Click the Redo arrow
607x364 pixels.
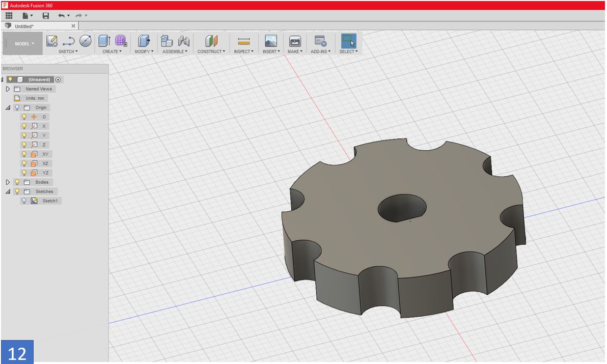coord(78,15)
